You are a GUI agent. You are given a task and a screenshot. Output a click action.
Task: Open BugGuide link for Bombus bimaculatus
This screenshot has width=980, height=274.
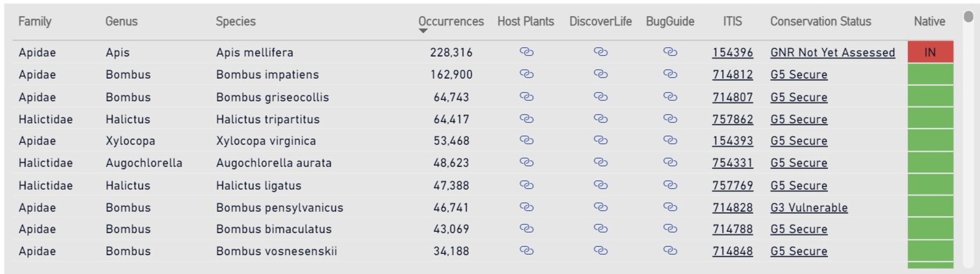click(670, 228)
